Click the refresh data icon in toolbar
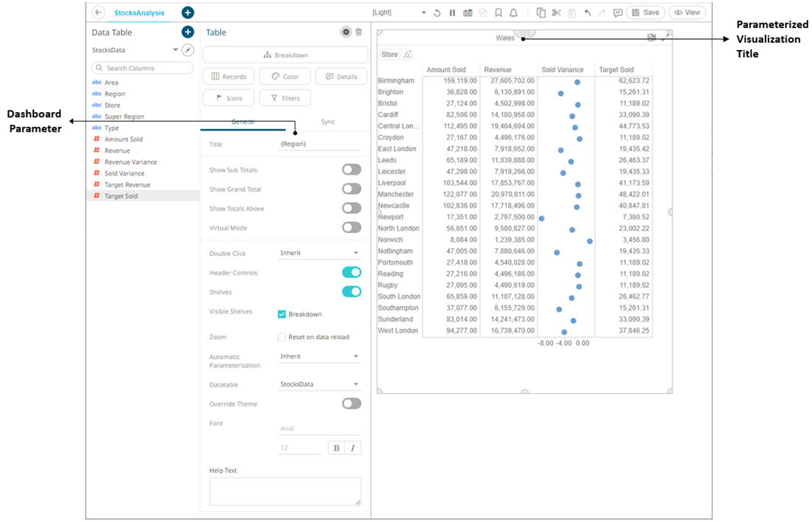Image resolution: width=812 pixels, height=522 pixels. (x=437, y=13)
